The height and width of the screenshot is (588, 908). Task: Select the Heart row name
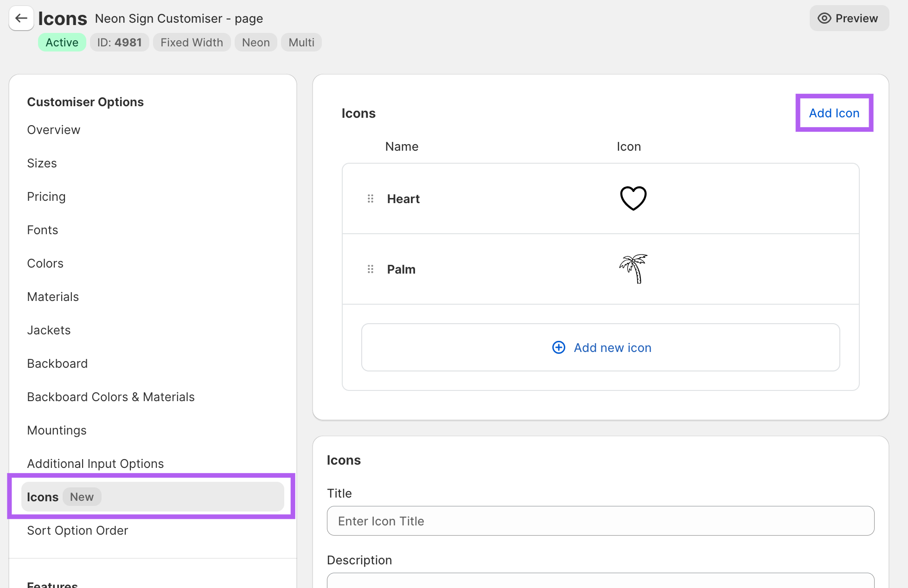click(403, 199)
